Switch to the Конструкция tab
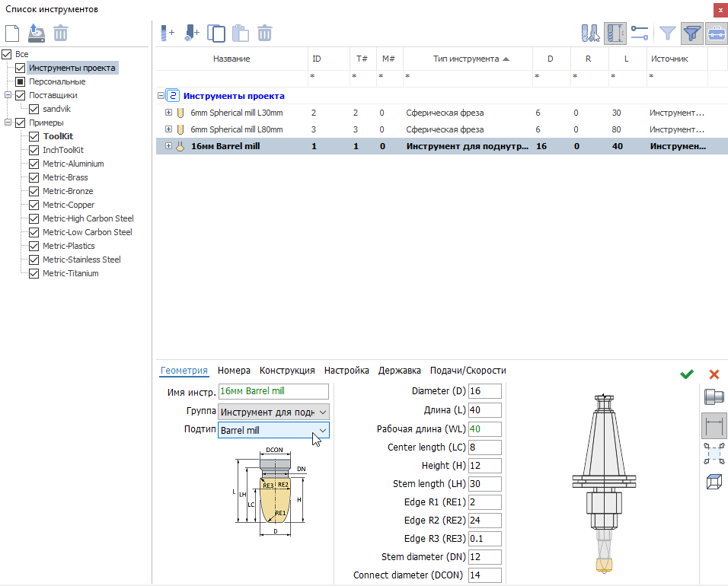Viewport: 728px width, 586px height. (287, 371)
